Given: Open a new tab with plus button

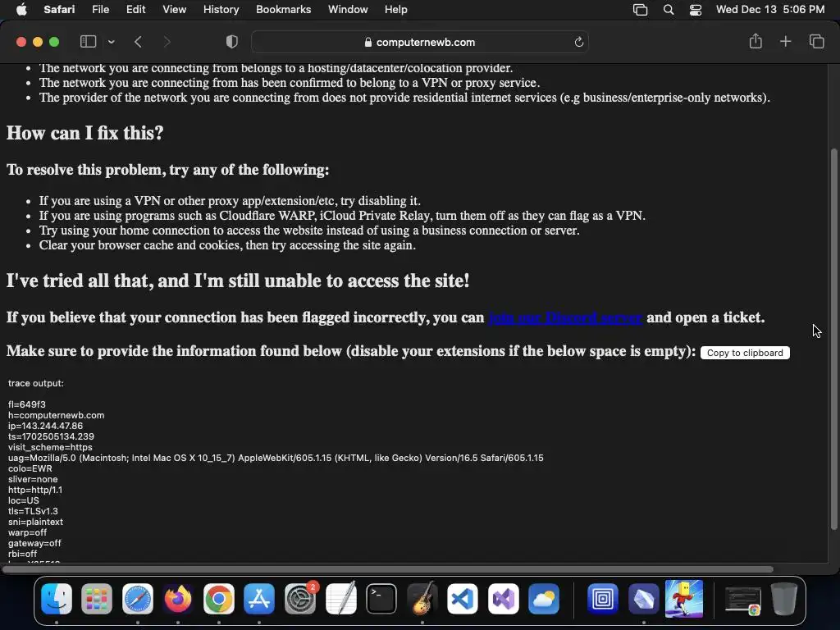Looking at the screenshot, I should (785, 41).
